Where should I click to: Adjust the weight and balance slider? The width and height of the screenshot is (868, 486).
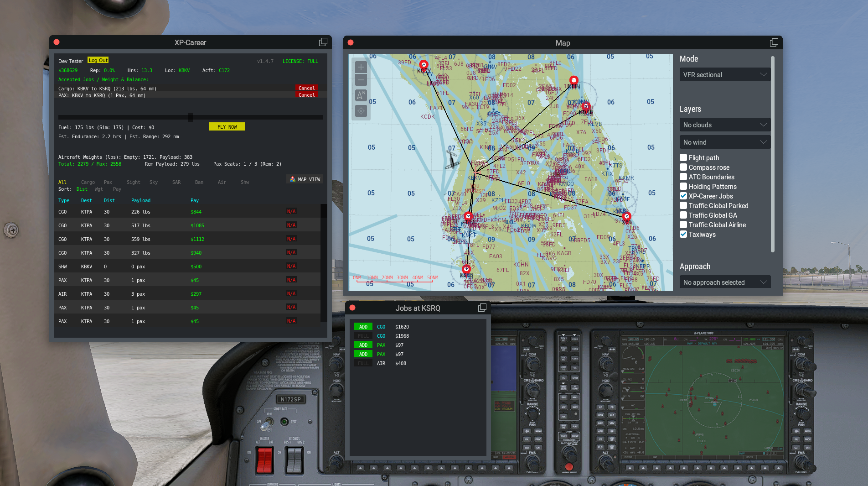pyautogui.click(x=191, y=117)
